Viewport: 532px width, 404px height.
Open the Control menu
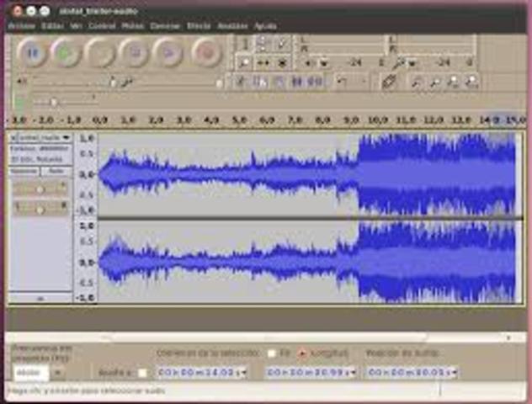tap(102, 26)
